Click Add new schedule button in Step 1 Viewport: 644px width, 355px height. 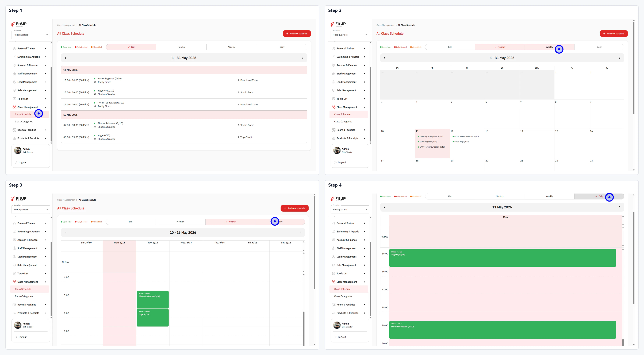pos(297,33)
